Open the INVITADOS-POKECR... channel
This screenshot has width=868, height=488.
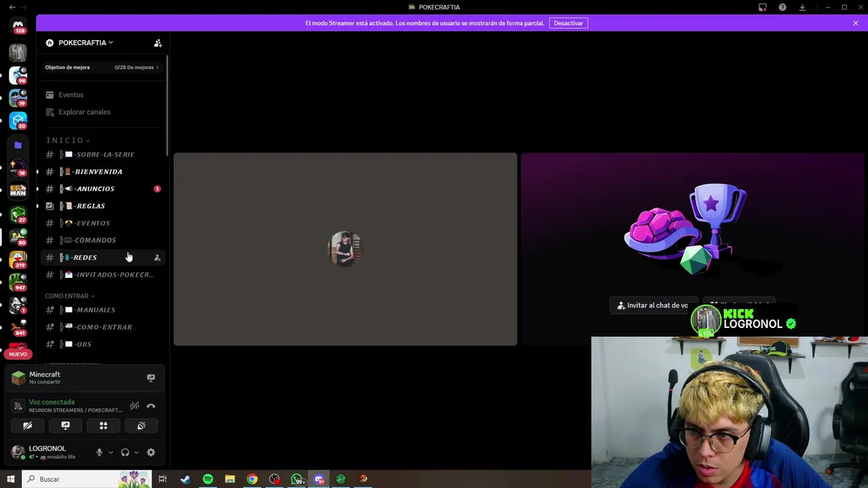pyautogui.click(x=102, y=274)
